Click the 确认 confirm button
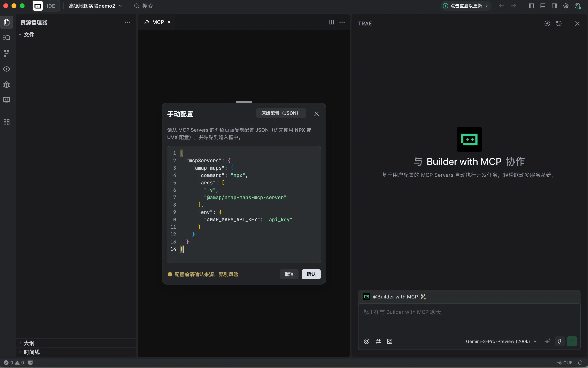This screenshot has height=368, width=588. (311, 274)
